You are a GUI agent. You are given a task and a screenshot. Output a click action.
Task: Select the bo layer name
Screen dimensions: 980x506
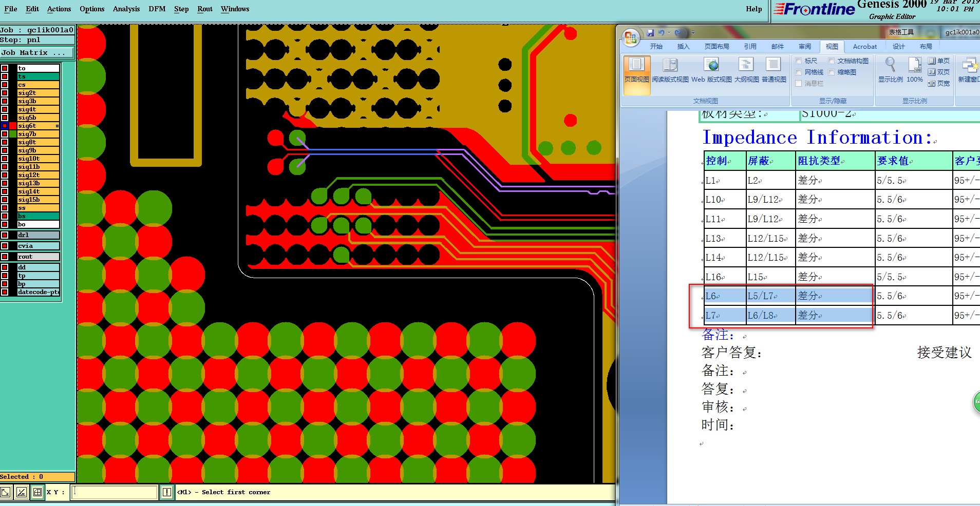39,224
